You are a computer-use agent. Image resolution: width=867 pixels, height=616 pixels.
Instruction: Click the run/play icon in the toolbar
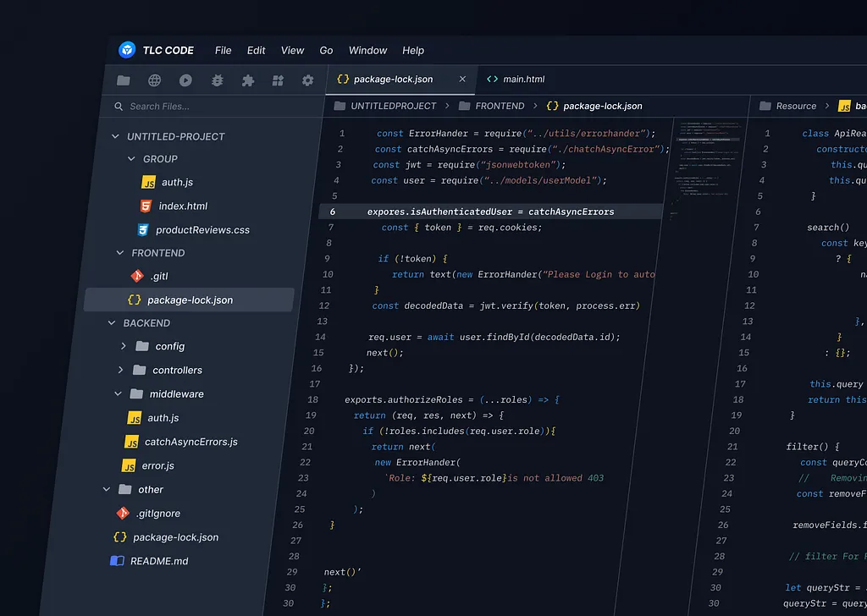point(185,80)
